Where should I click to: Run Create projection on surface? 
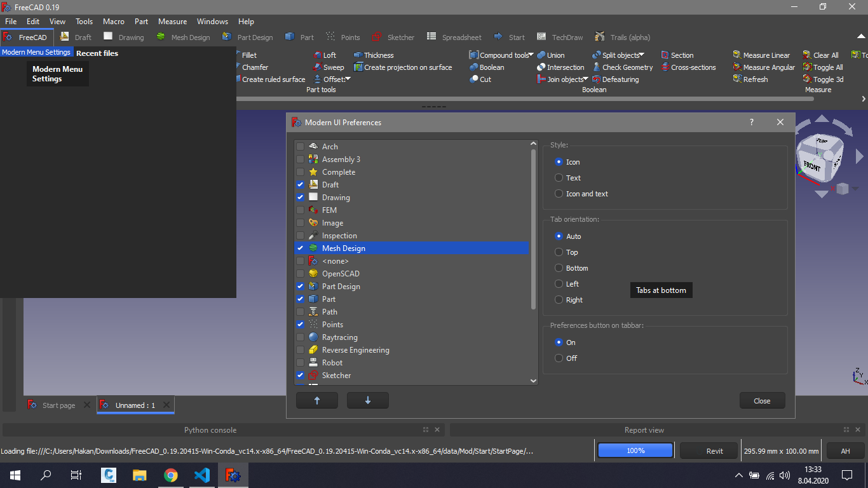pyautogui.click(x=403, y=67)
